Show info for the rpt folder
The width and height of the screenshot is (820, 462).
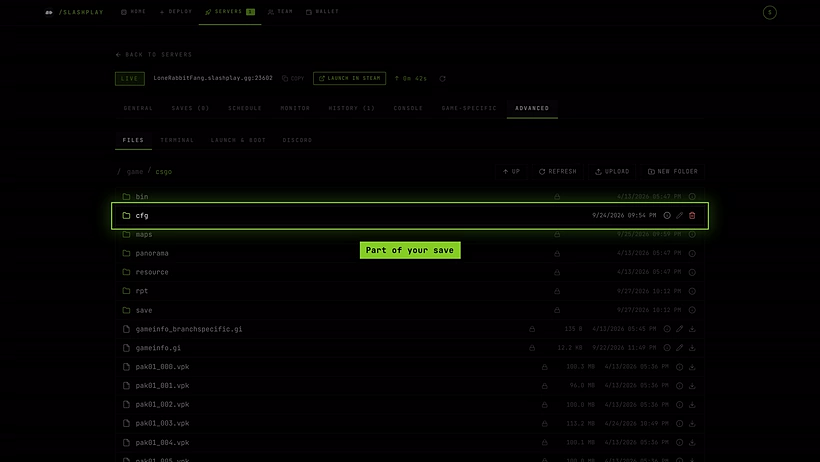coord(692,291)
